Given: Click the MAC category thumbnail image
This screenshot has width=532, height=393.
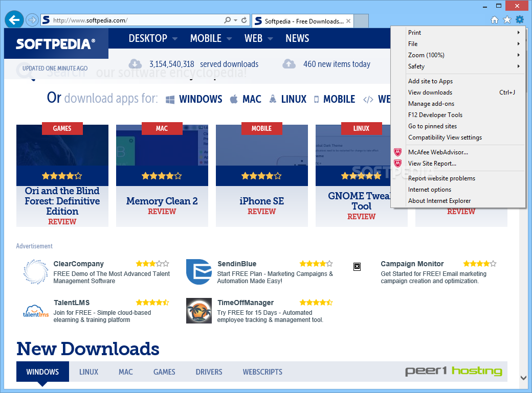Looking at the screenshot, I should [x=162, y=145].
